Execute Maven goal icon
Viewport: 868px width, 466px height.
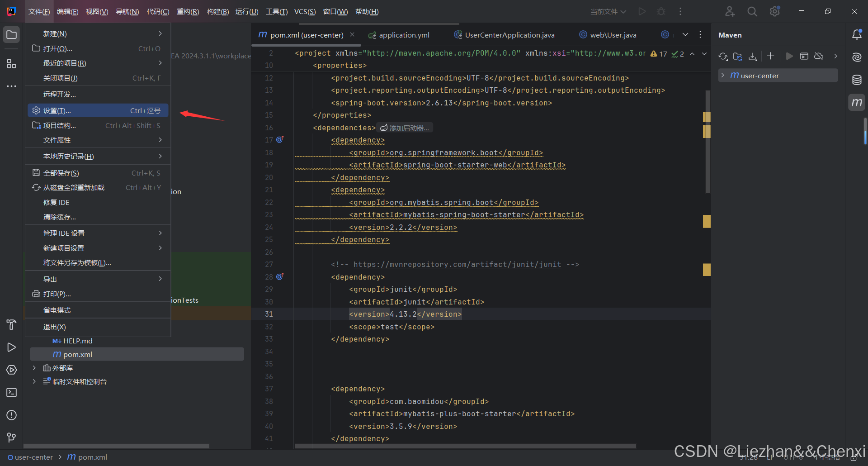pyautogui.click(x=804, y=56)
